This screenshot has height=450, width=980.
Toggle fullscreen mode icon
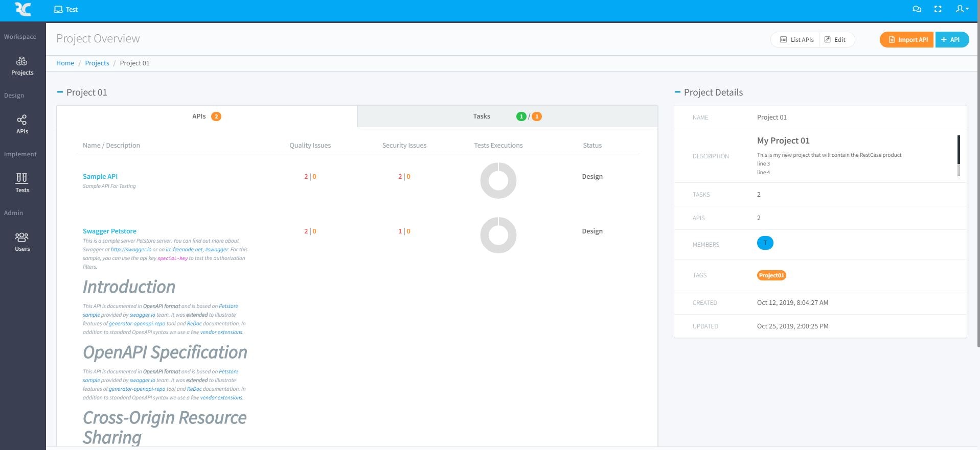pos(938,9)
